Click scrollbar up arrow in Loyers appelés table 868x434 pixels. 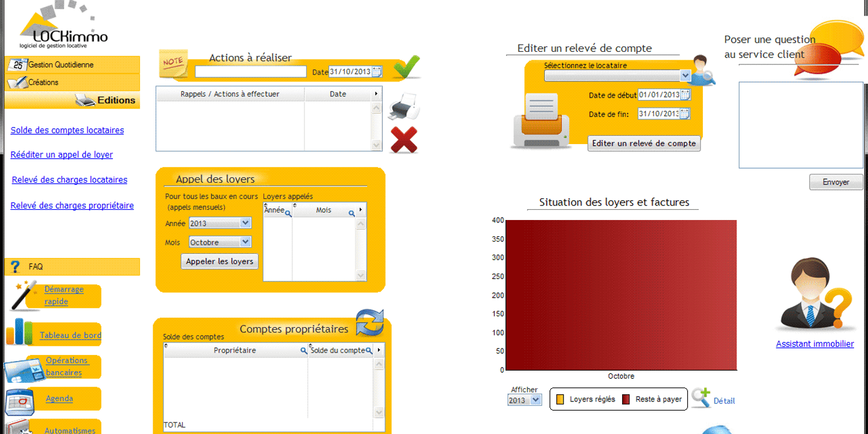pyautogui.click(x=361, y=224)
